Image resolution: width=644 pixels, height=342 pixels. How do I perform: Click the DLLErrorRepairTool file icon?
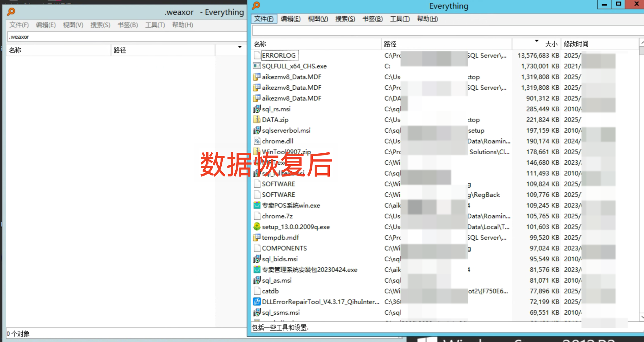pos(257,301)
